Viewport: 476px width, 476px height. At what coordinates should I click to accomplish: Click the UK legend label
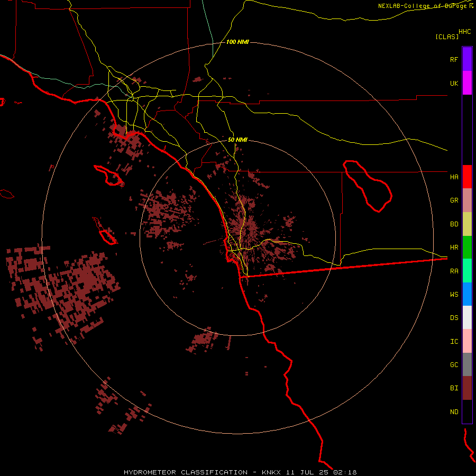(454, 83)
